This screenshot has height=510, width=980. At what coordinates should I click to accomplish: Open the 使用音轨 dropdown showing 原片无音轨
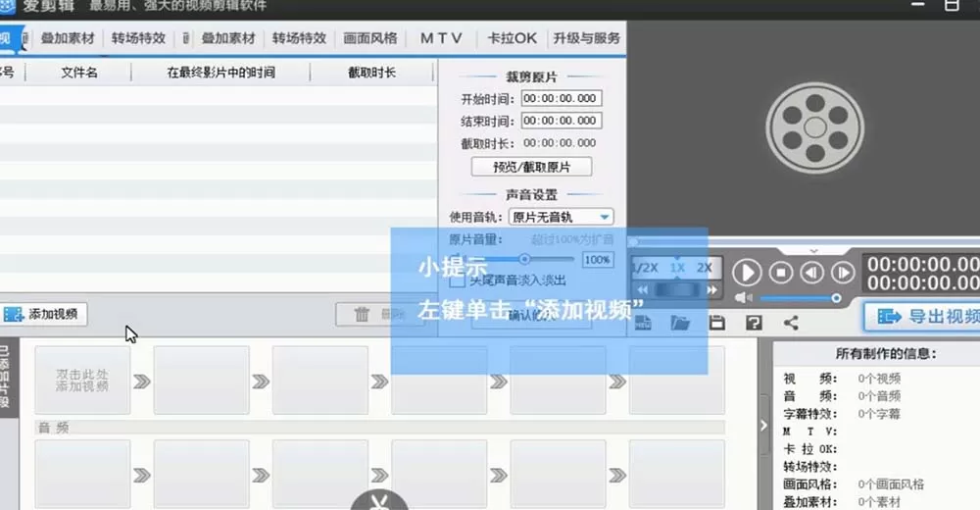pos(561,217)
